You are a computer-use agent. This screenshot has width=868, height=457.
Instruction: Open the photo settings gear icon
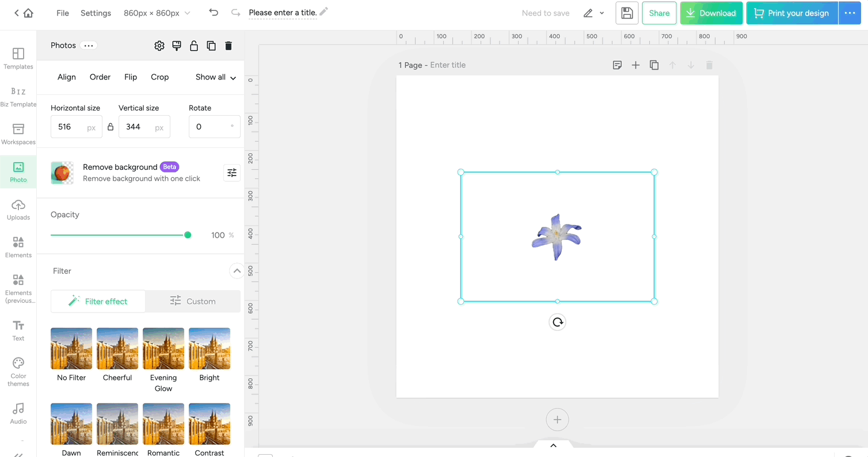[x=159, y=45]
